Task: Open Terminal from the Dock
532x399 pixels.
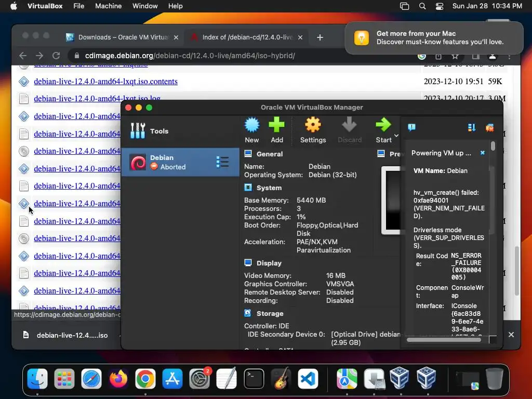Action: coord(254,379)
